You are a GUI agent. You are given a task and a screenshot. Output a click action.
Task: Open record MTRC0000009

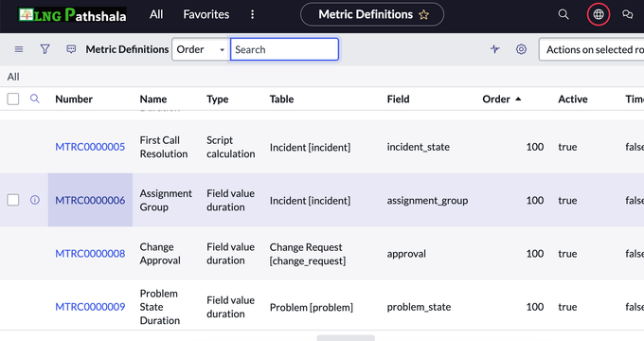coord(90,307)
